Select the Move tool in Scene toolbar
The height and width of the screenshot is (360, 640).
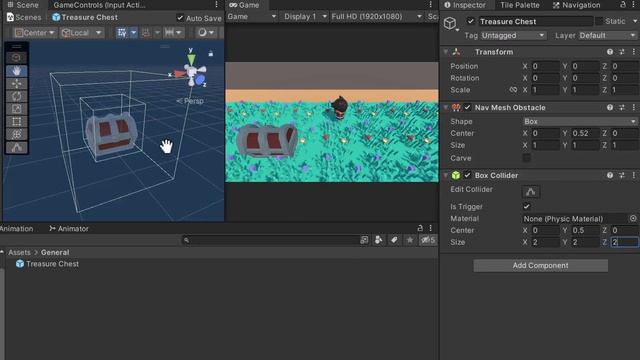pos(16,84)
